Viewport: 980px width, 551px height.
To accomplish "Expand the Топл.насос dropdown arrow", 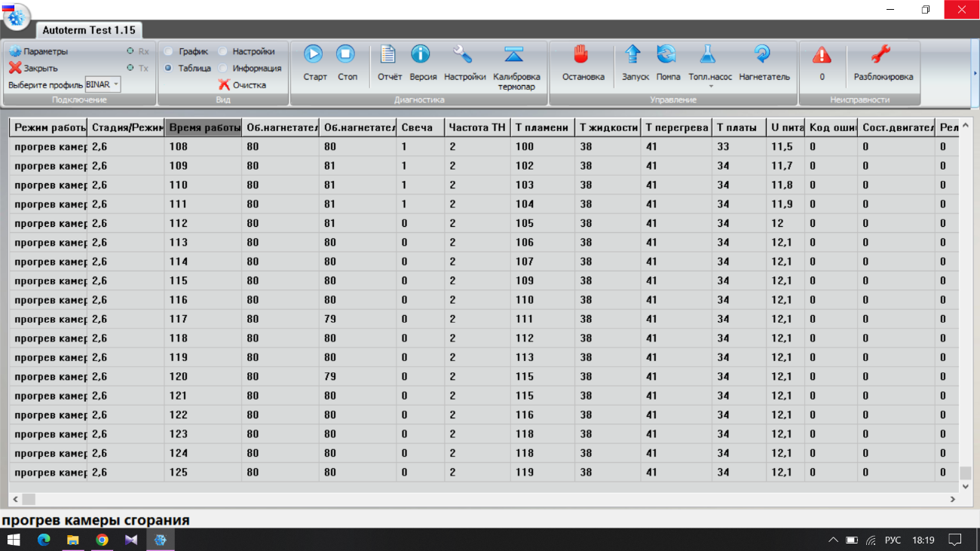I will (709, 86).
